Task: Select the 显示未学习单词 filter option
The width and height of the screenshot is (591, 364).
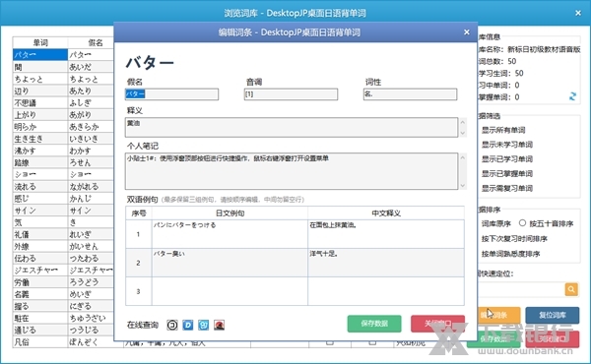Action: point(507,145)
